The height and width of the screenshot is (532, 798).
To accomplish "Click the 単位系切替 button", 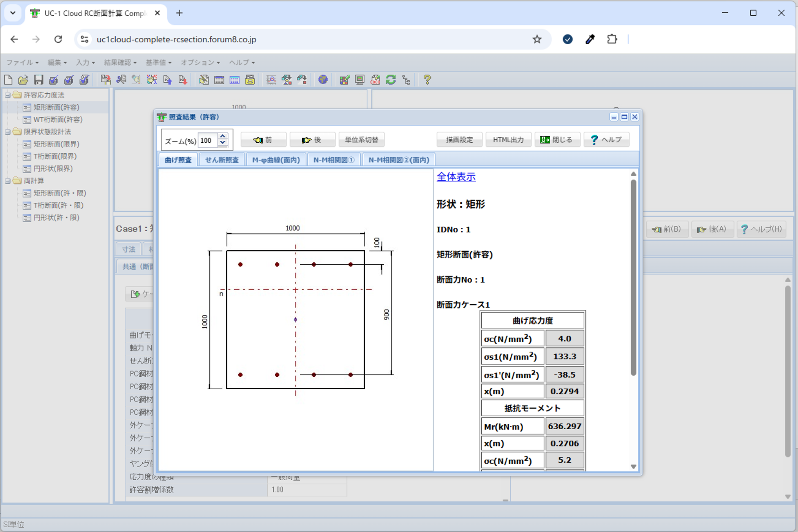I will [361, 140].
